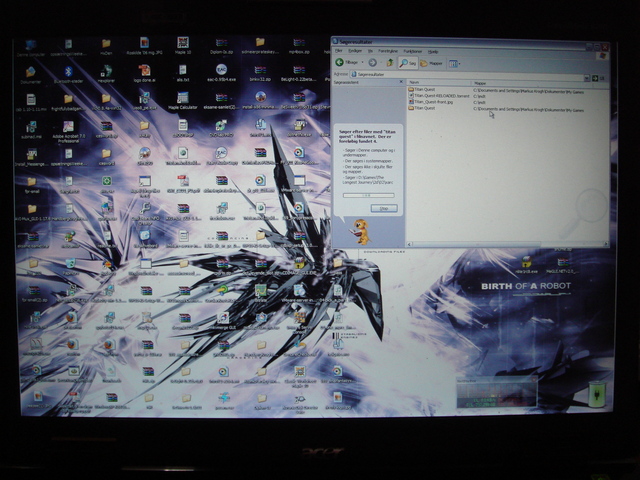Open the Rediger menu
640x480 pixels.
click(x=355, y=51)
